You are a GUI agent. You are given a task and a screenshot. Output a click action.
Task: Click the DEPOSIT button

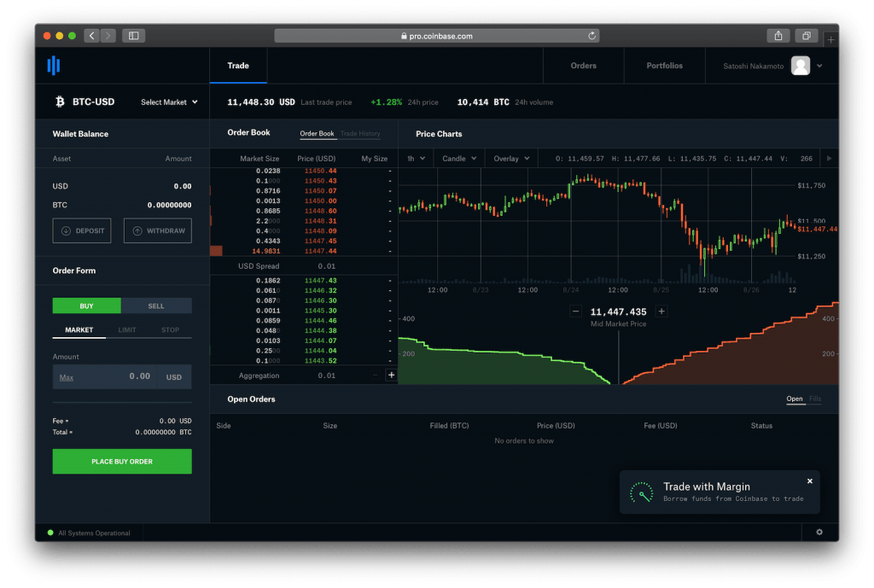(82, 230)
